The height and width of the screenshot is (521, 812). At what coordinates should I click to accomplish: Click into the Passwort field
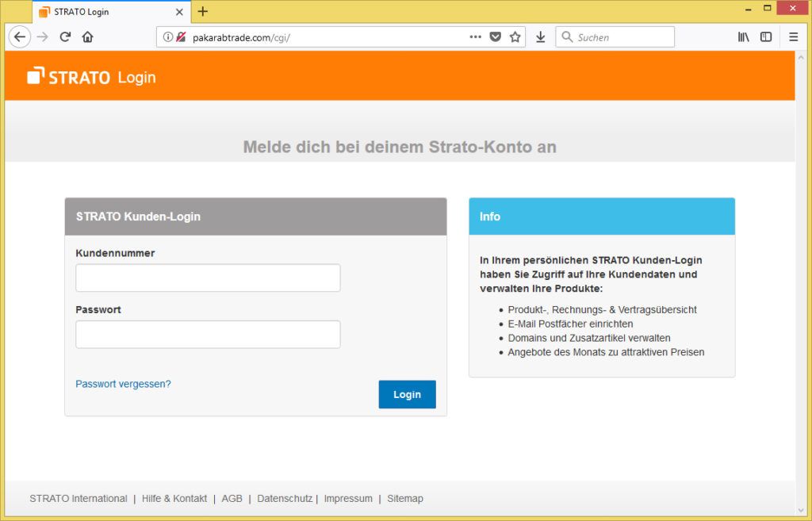coord(209,335)
